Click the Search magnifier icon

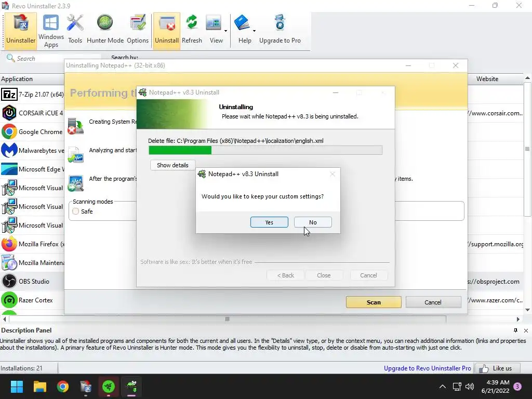tap(10, 58)
